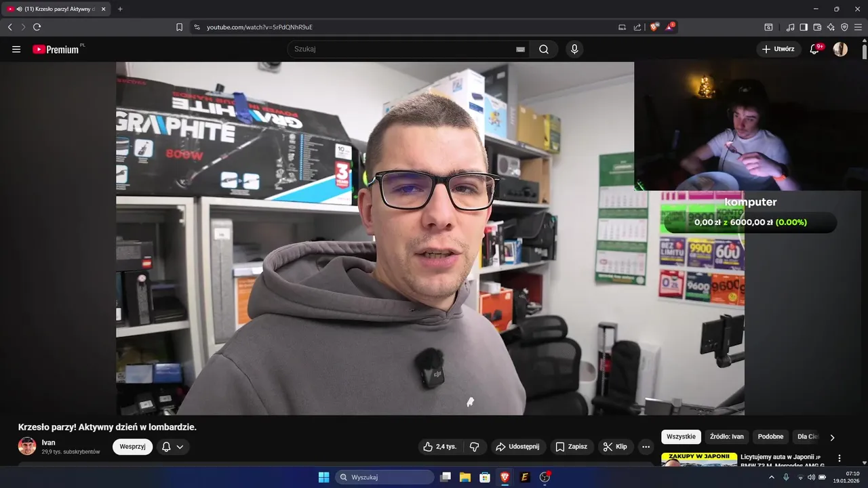Open the Ivan channel name link
Viewport: 868px width, 488px height.
[48, 443]
